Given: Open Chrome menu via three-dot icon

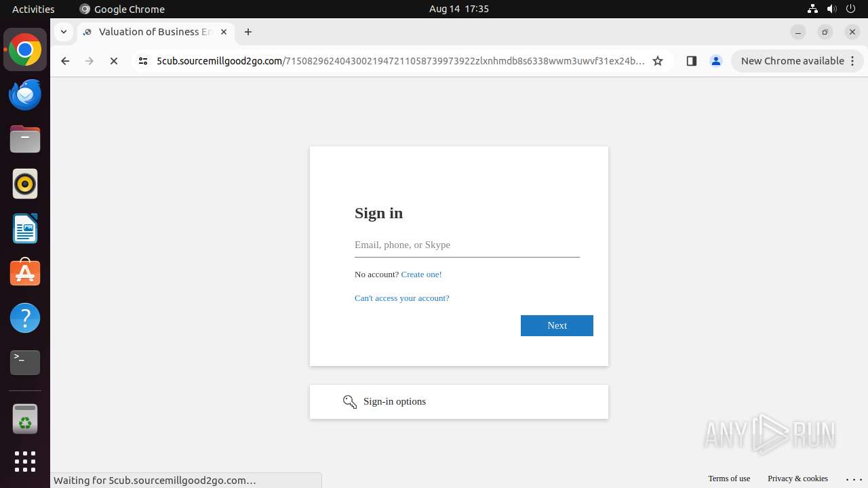Looking at the screenshot, I should pyautogui.click(x=852, y=61).
